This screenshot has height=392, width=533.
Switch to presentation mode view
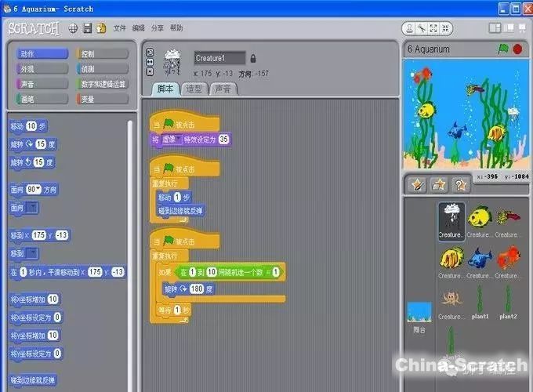click(522, 27)
